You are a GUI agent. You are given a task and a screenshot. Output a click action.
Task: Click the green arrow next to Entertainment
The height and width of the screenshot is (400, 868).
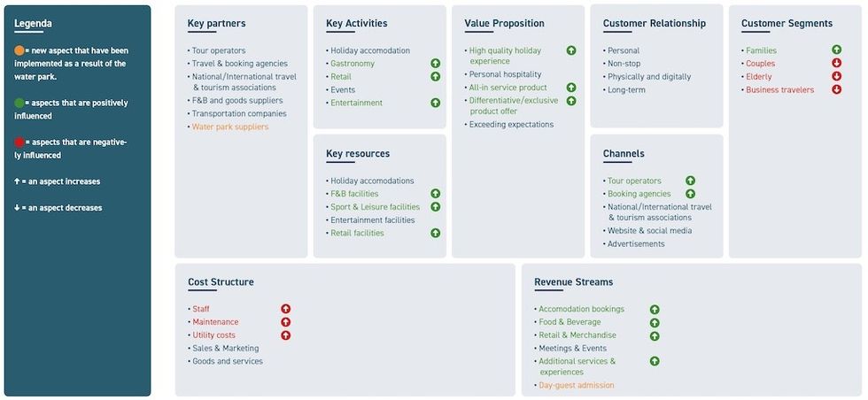(x=436, y=103)
